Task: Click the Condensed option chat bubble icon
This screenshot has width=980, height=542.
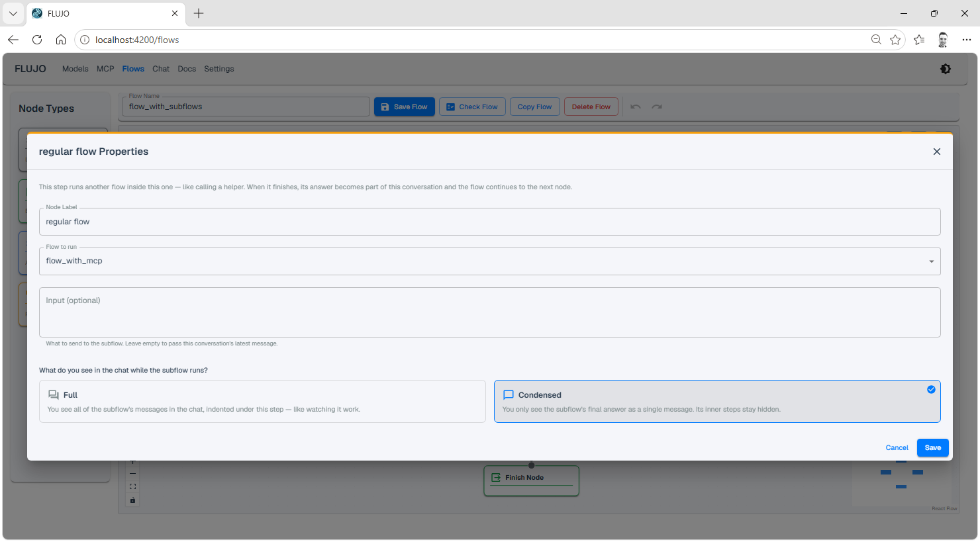Action: point(509,394)
